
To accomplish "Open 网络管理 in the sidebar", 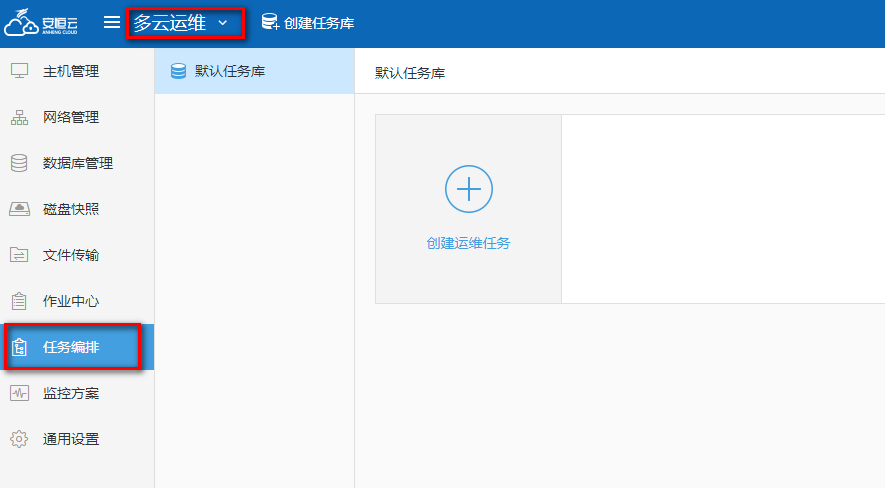I will click(x=77, y=117).
